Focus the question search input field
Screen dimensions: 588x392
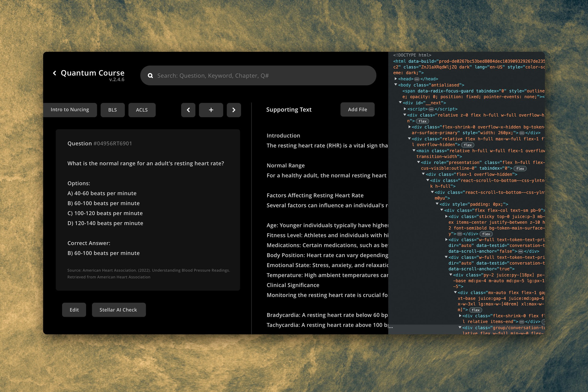(262, 75)
